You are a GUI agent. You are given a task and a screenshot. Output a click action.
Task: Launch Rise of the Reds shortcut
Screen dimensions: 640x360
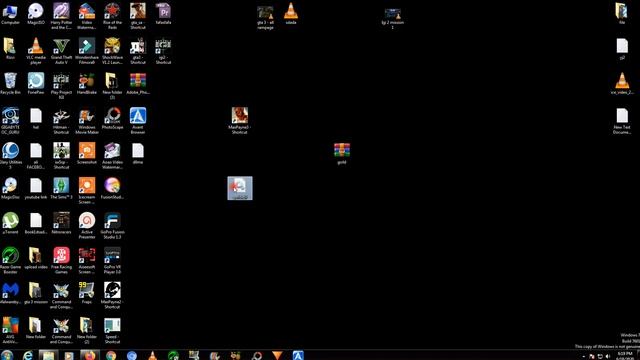click(112, 16)
